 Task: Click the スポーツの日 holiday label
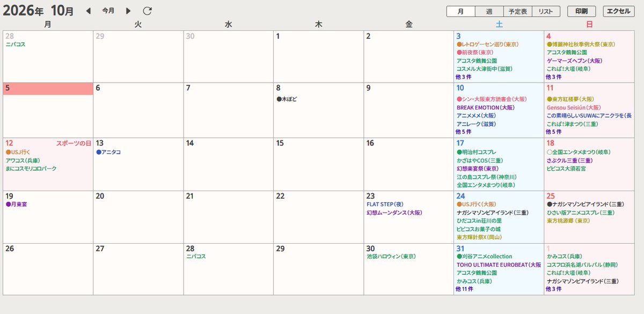point(74,143)
